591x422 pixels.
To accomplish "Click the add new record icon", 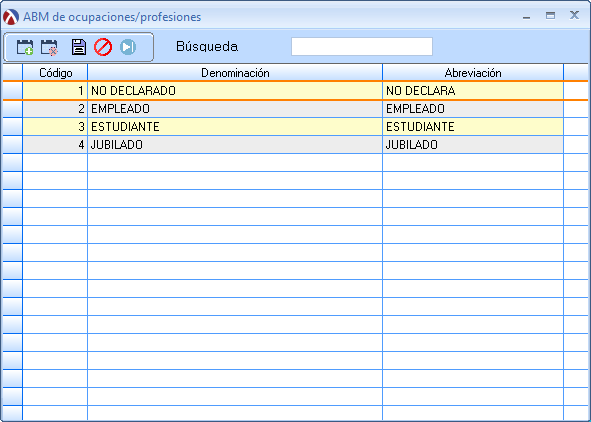I will point(25,47).
